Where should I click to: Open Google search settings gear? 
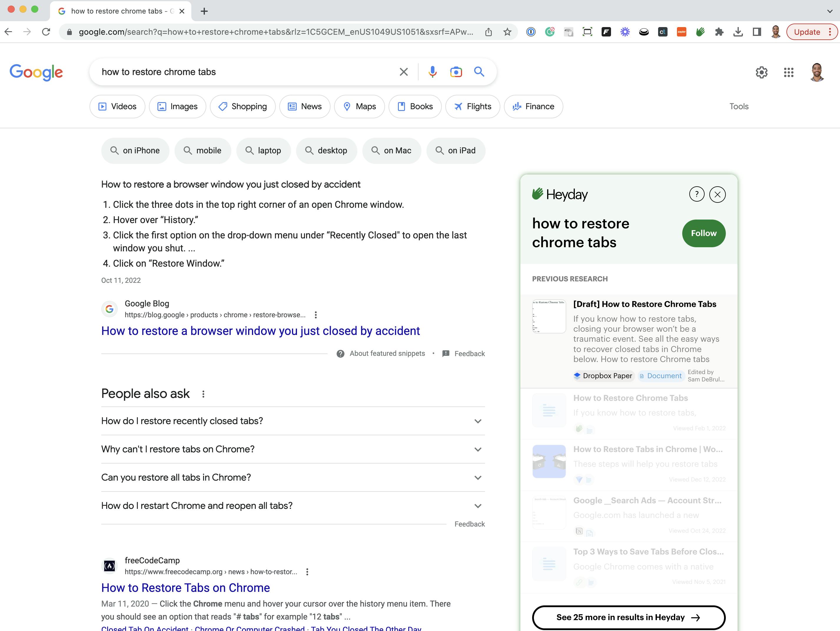tap(761, 72)
